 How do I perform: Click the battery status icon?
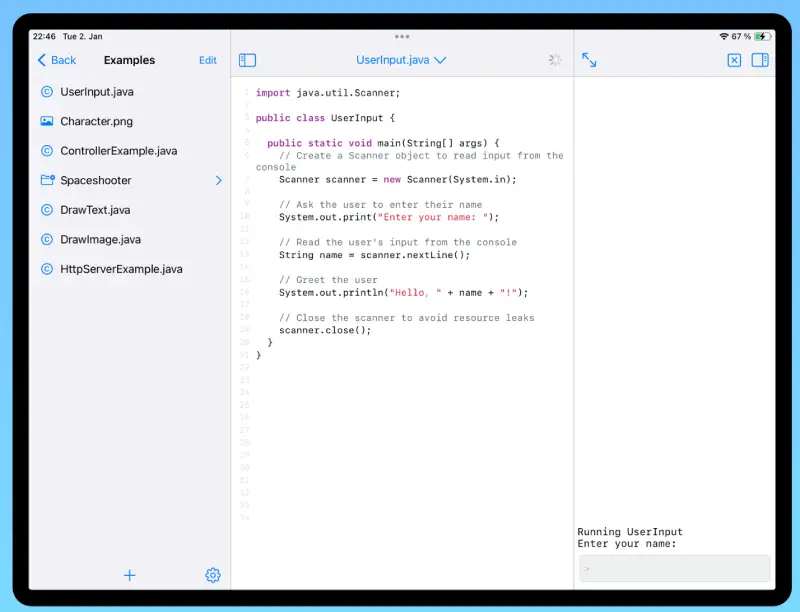click(x=763, y=37)
